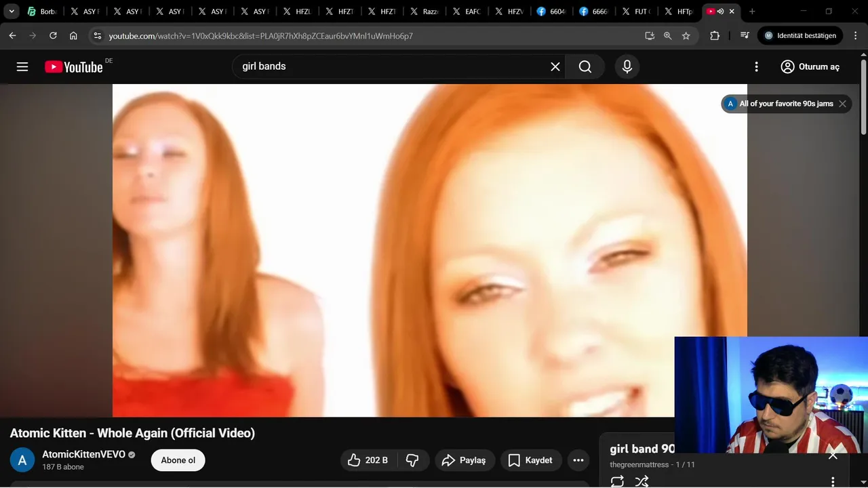Dislike the video with thumbs-down
Image resolution: width=868 pixels, height=488 pixels.
click(x=412, y=460)
